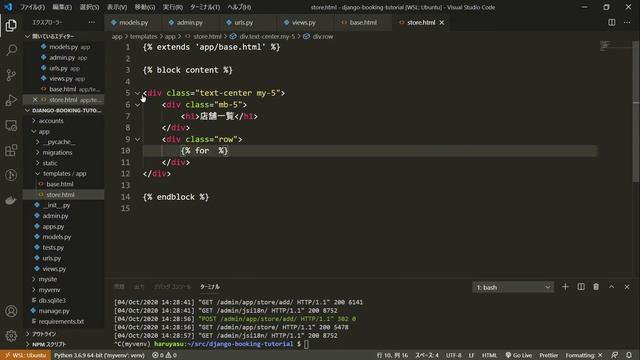Split the terminal panel

point(581,287)
